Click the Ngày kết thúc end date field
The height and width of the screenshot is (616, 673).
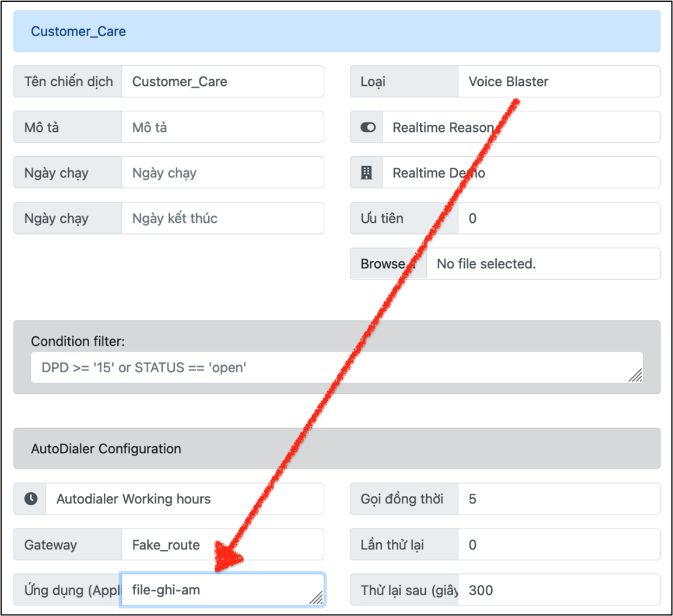222,218
